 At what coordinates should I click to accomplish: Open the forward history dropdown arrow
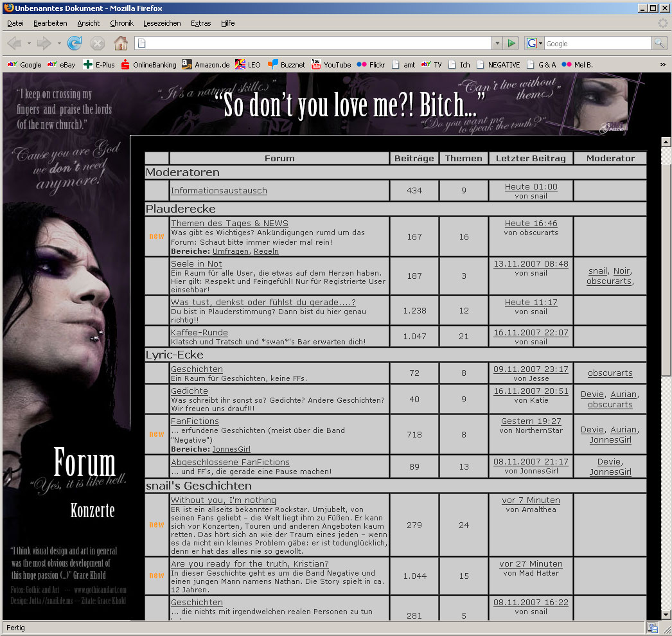pos(58,43)
